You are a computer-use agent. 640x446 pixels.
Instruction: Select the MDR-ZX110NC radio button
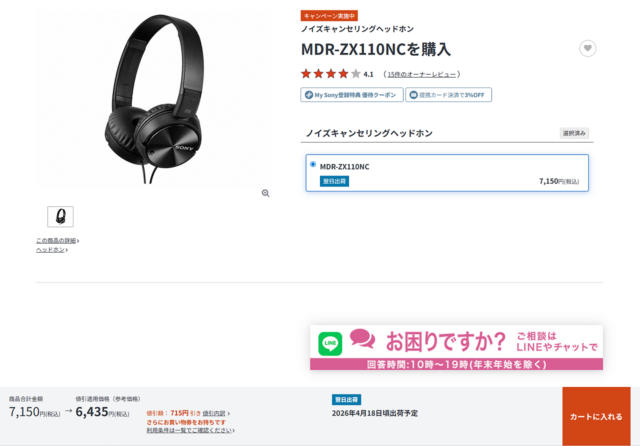[x=313, y=164]
